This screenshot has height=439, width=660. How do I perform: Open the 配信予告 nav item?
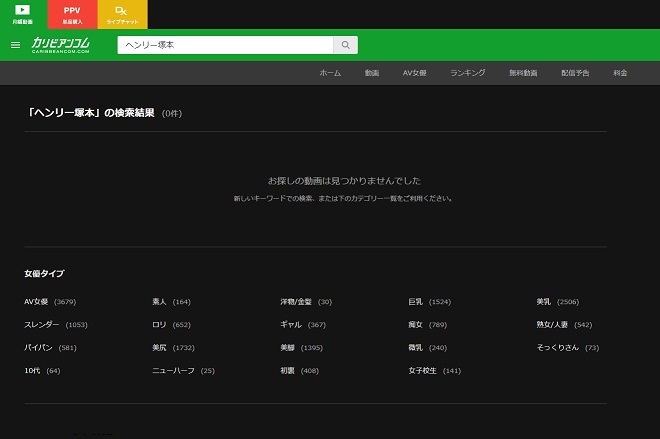[575, 73]
